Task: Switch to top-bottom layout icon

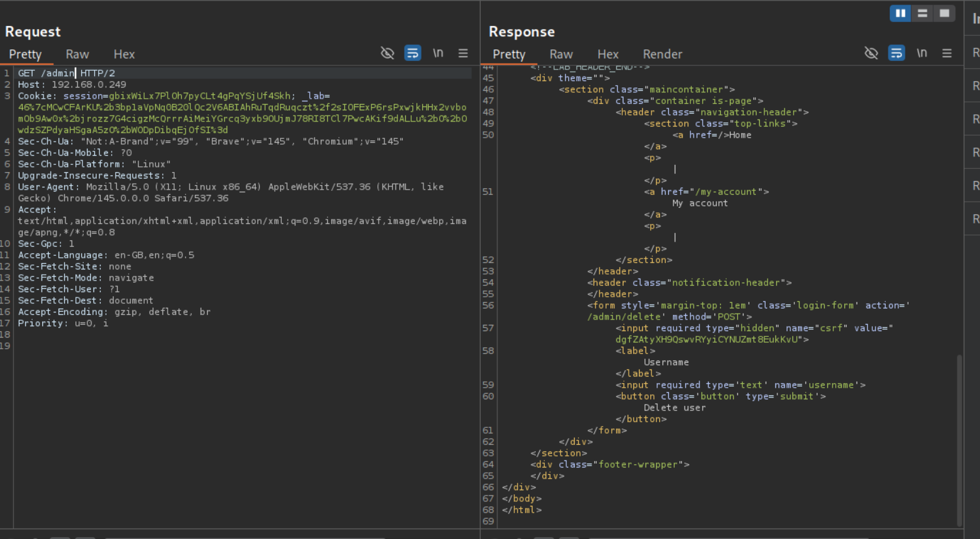Action: [922, 13]
